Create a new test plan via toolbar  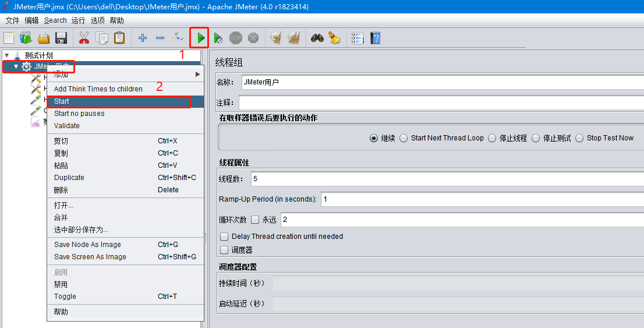pyautogui.click(x=9, y=38)
